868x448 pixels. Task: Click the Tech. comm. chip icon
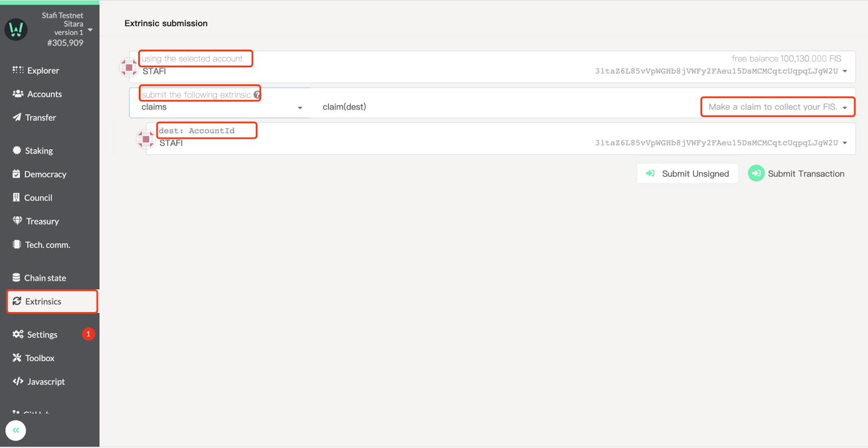(17, 244)
